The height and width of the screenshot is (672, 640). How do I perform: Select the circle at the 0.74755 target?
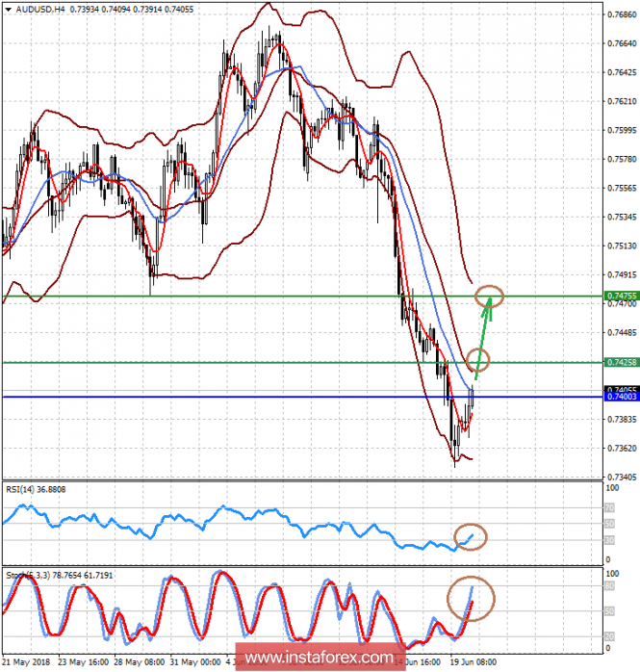(x=490, y=296)
